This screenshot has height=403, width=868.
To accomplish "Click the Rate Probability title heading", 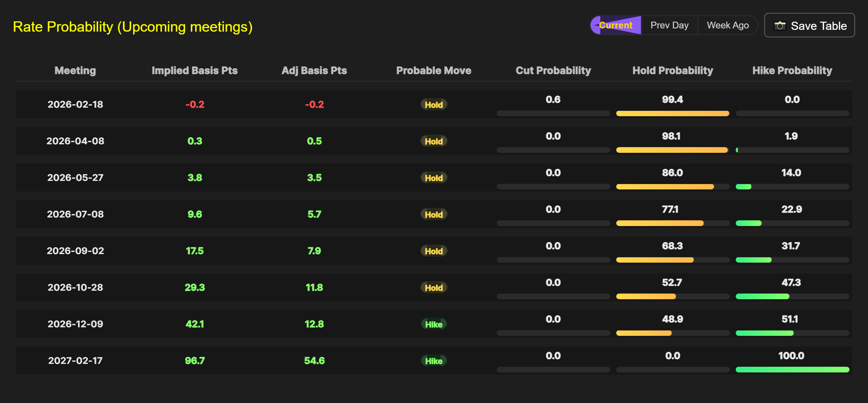I will point(132,27).
